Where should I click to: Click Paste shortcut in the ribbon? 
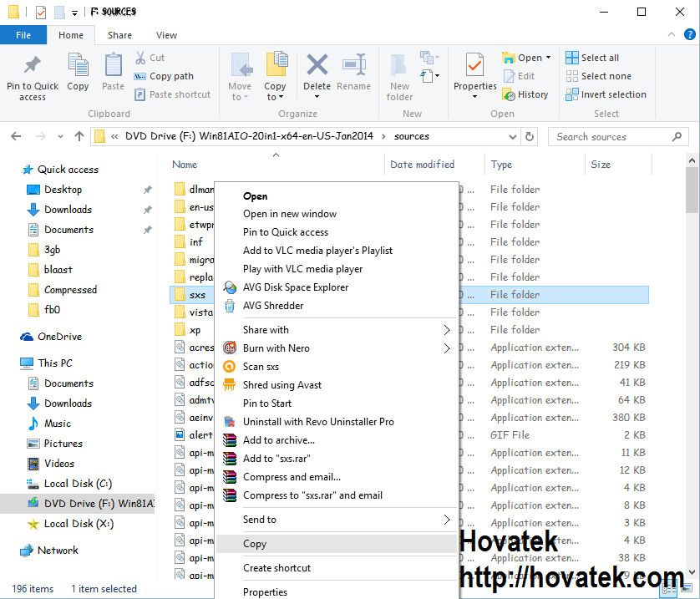173,94
